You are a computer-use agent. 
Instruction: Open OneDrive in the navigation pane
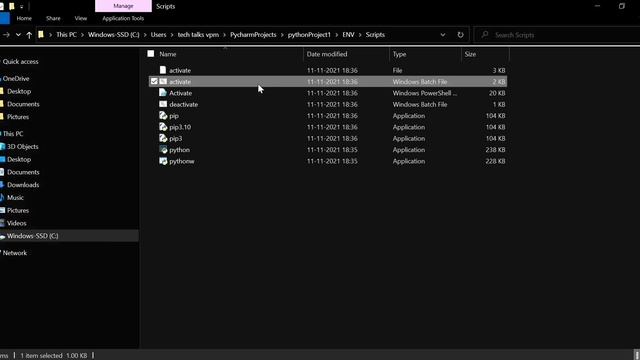coord(16,78)
